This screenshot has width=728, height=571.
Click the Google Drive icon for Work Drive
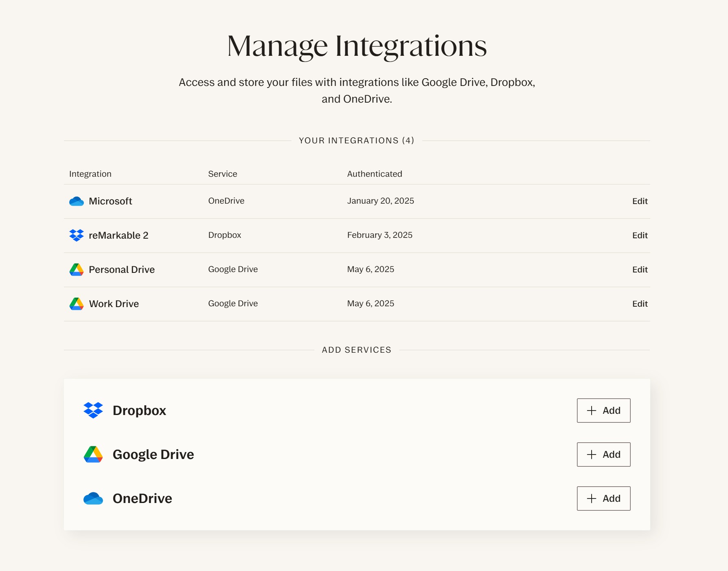point(77,304)
